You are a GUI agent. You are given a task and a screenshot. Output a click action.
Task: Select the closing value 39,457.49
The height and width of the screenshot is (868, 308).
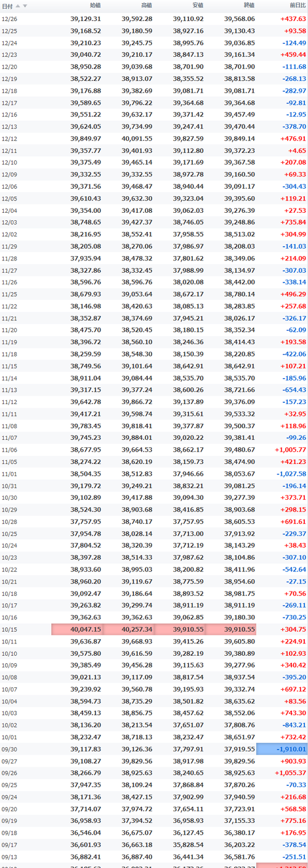239,115
